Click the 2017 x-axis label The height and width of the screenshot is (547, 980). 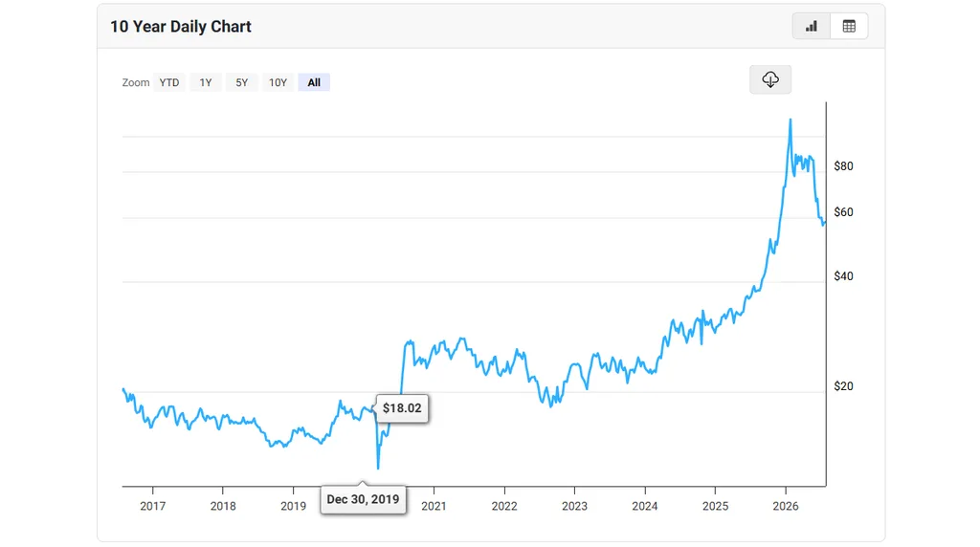152,506
